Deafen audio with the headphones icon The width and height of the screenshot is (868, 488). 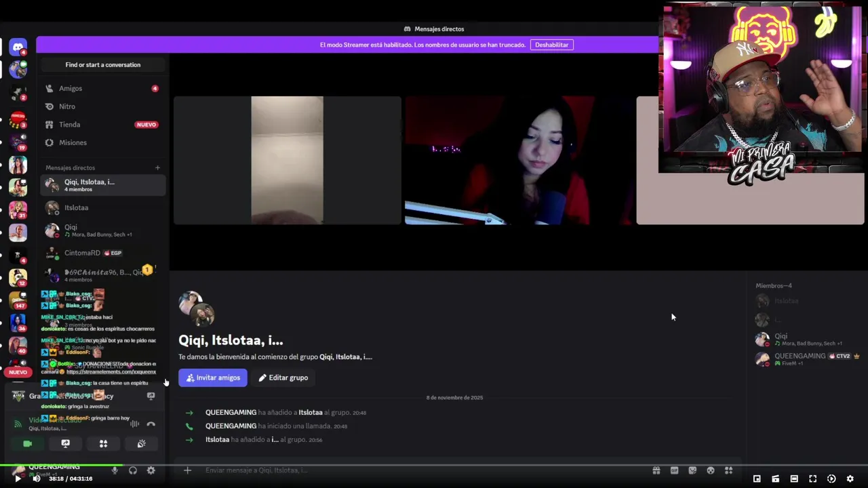[133, 470]
